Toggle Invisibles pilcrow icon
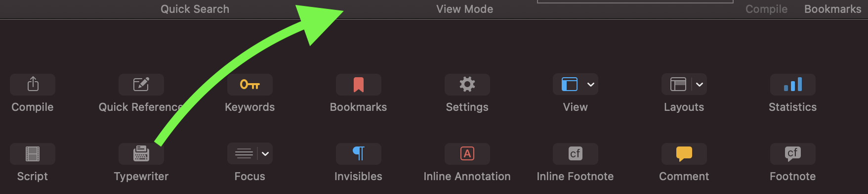868x194 pixels. point(359,154)
